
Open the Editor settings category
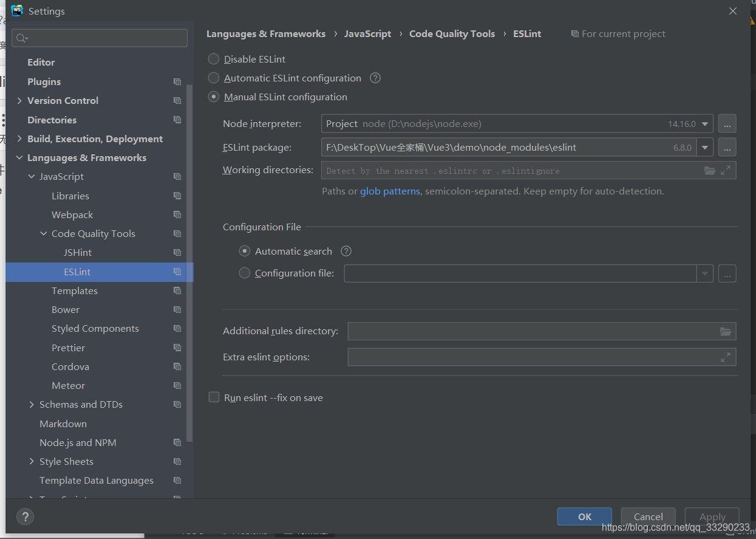coord(41,62)
